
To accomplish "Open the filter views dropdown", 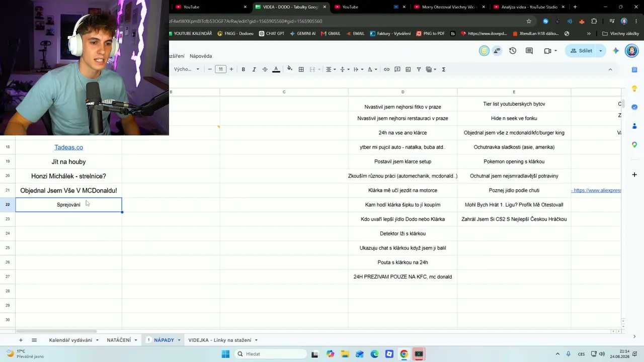I will tap(431, 69).
